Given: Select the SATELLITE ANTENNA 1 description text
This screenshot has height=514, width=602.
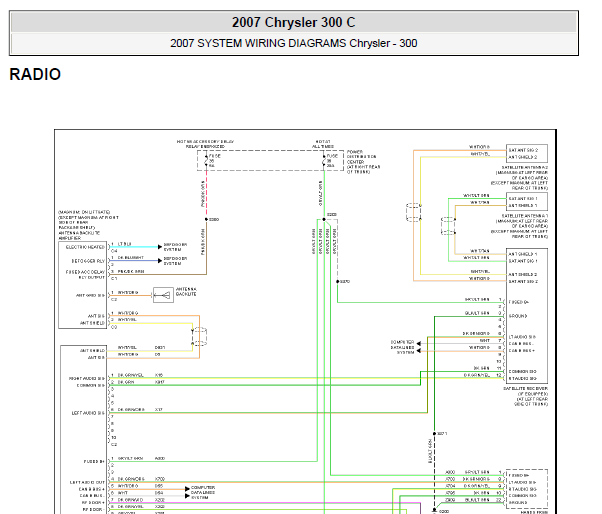Looking at the screenshot, I should pyautogui.click(x=519, y=226).
